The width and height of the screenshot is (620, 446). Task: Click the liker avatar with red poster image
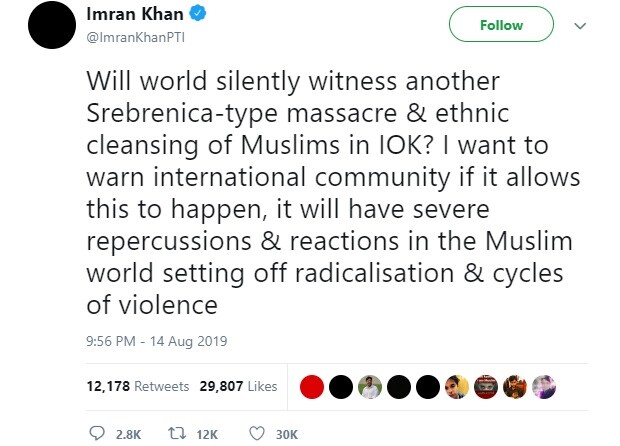pyautogui.click(x=486, y=387)
